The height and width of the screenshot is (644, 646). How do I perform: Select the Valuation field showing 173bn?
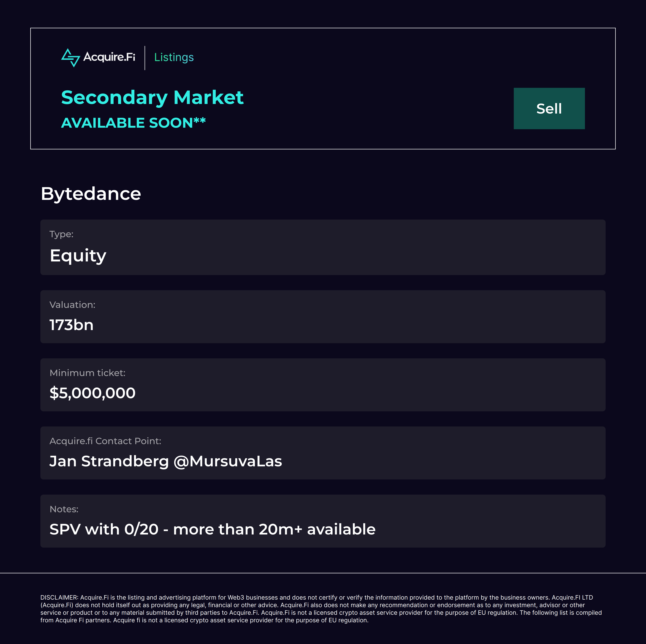point(71,325)
